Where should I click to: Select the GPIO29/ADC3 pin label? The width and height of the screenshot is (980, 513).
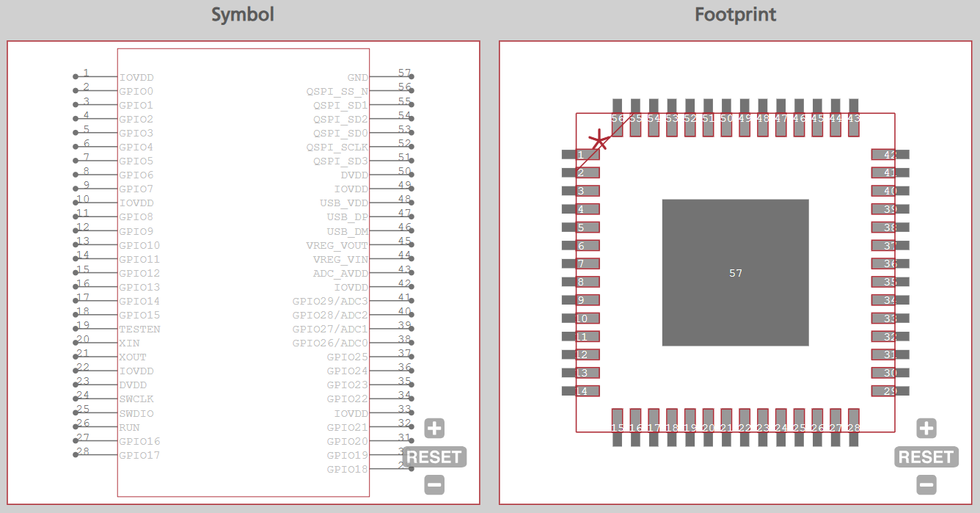click(329, 300)
